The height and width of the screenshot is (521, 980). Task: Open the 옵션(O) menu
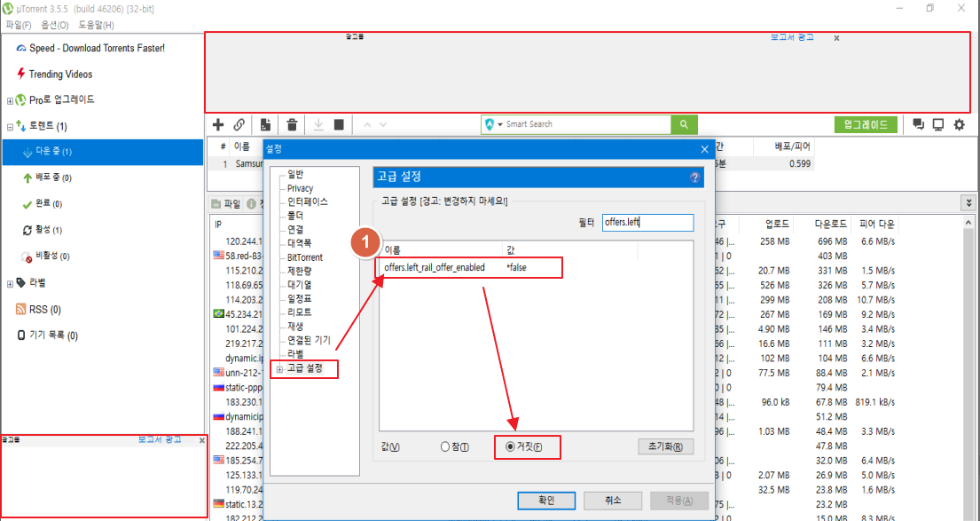tap(55, 25)
